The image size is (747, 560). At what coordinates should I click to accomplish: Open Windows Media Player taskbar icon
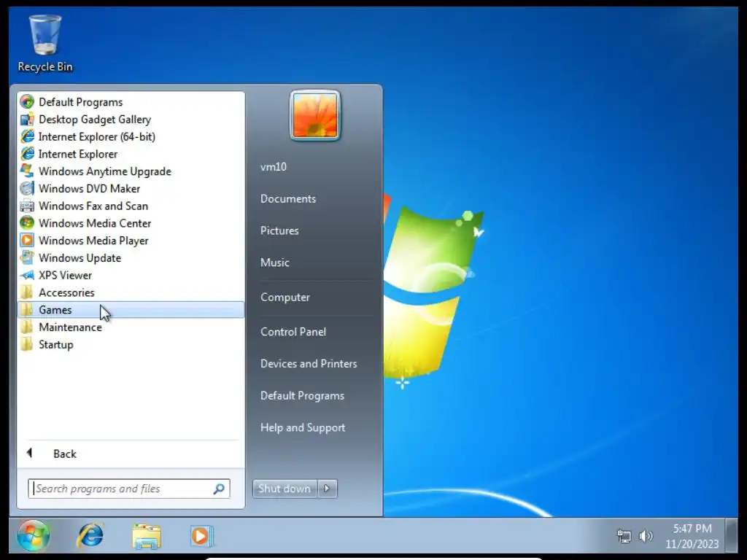(201, 536)
